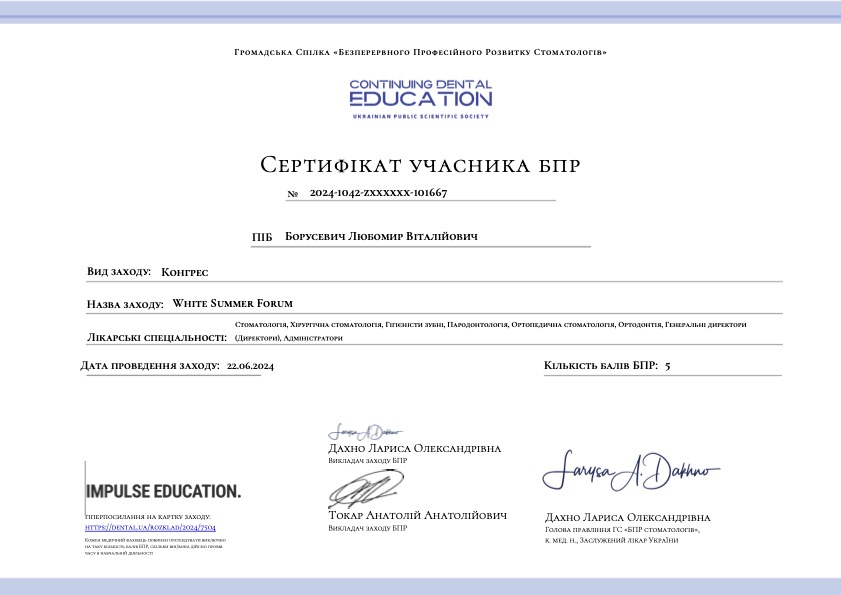Select Tokar Anatoliy's signature scribble
Screen dimensions: 841x595
(x=365, y=487)
